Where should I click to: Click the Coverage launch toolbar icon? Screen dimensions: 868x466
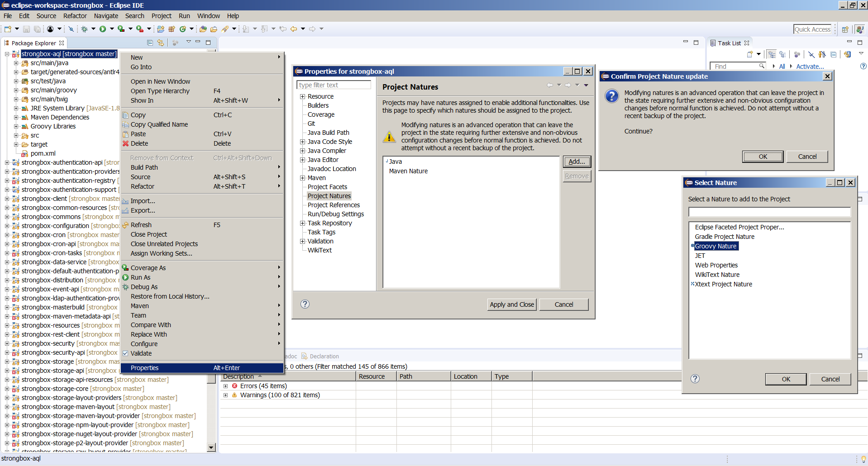point(121,29)
